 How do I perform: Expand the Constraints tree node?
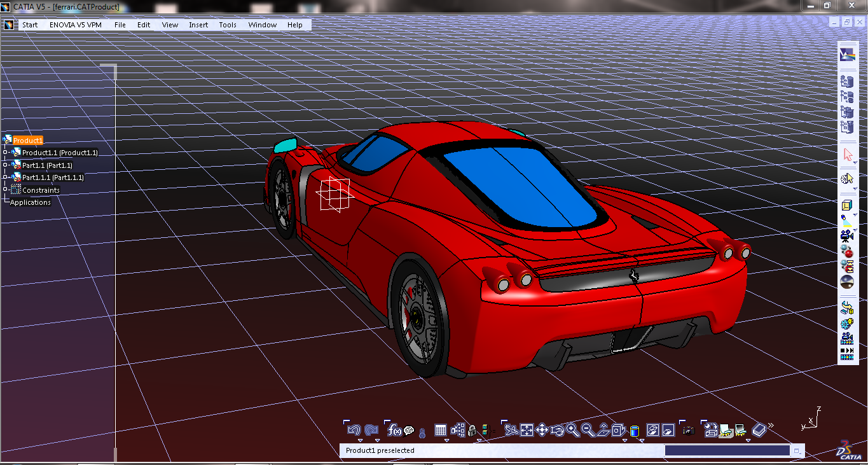(5, 190)
